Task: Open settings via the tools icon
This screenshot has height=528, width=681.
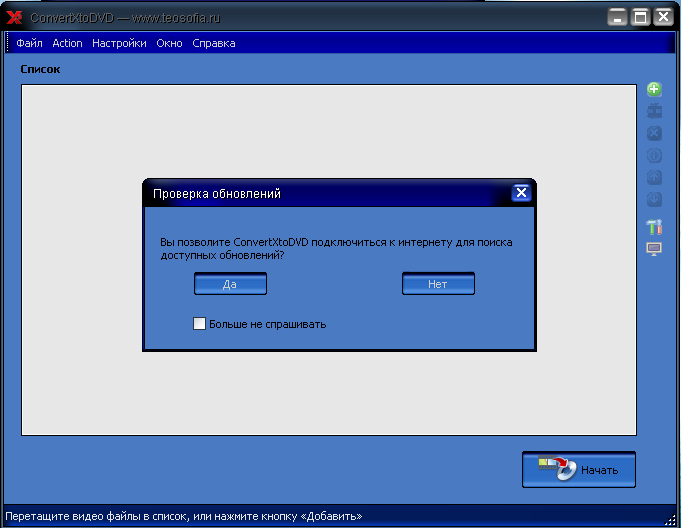Action: (x=654, y=227)
